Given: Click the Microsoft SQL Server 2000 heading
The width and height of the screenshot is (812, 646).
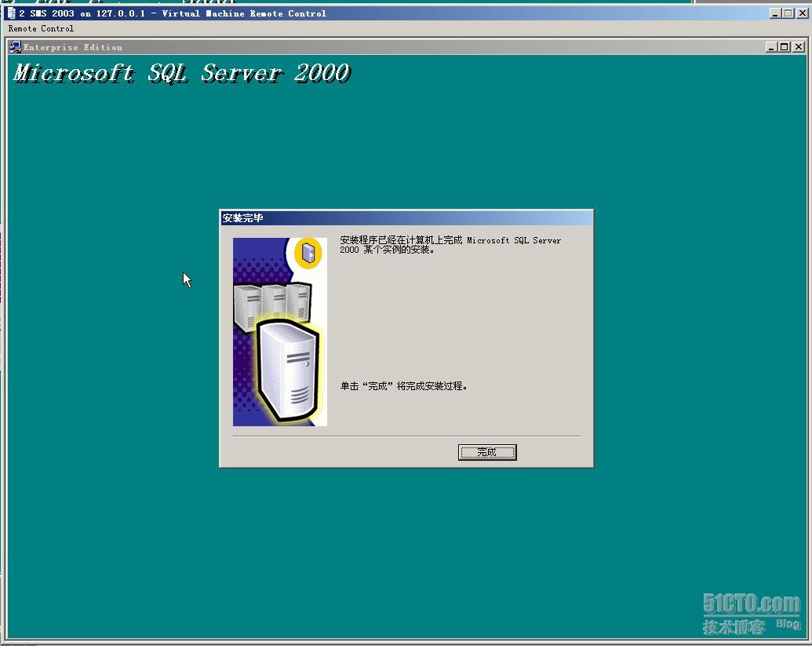Looking at the screenshot, I should (x=182, y=73).
